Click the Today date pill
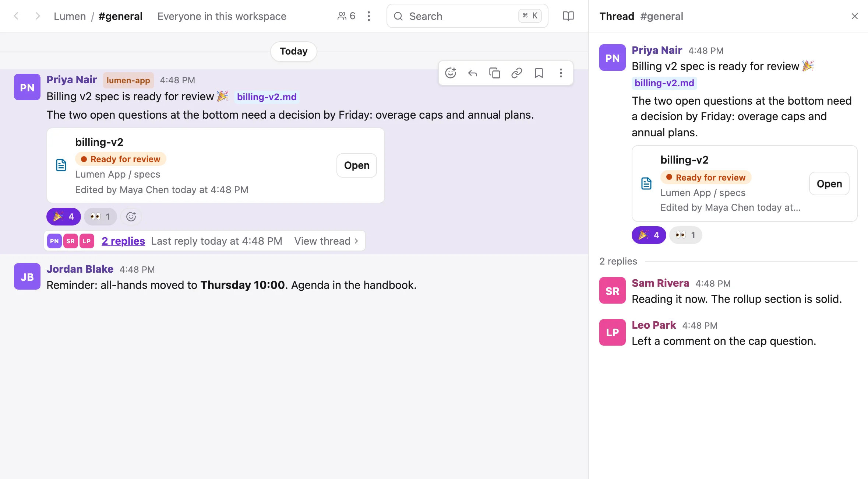This screenshot has height=479, width=868. pyautogui.click(x=294, y=51)
